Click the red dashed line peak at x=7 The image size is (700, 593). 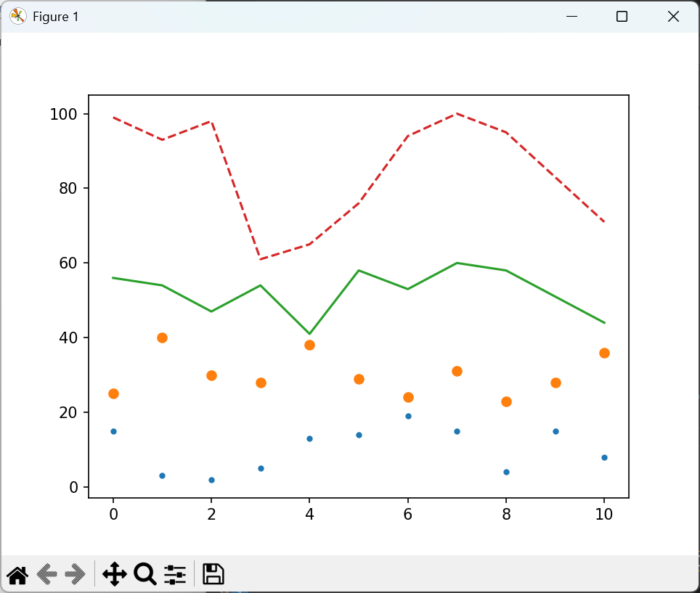click(x=457, y=114)
